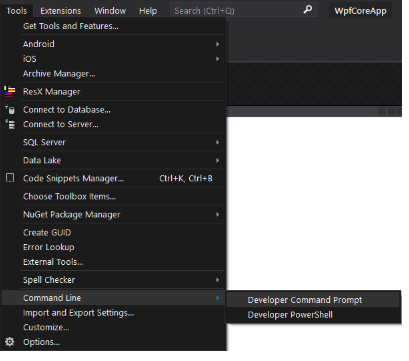
Task: Click the Search (Ctrl+Q) box
Action: tap(243, 10)
